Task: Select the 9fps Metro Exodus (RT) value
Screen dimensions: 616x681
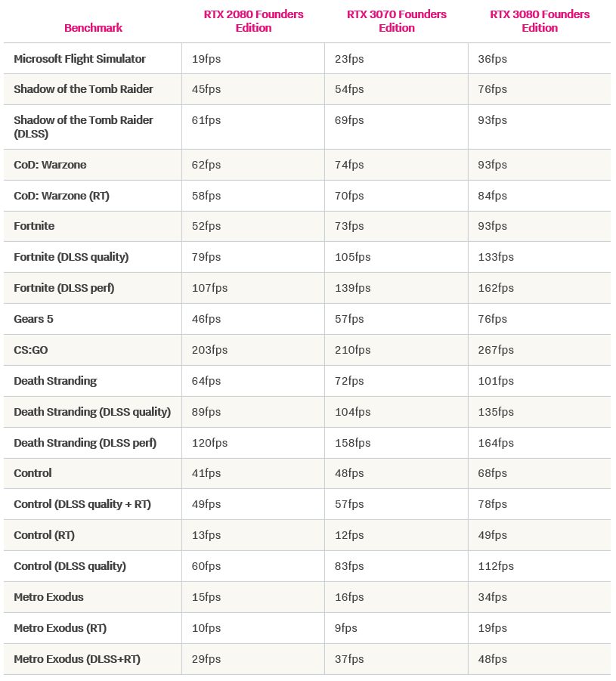Action: (346, 628)
